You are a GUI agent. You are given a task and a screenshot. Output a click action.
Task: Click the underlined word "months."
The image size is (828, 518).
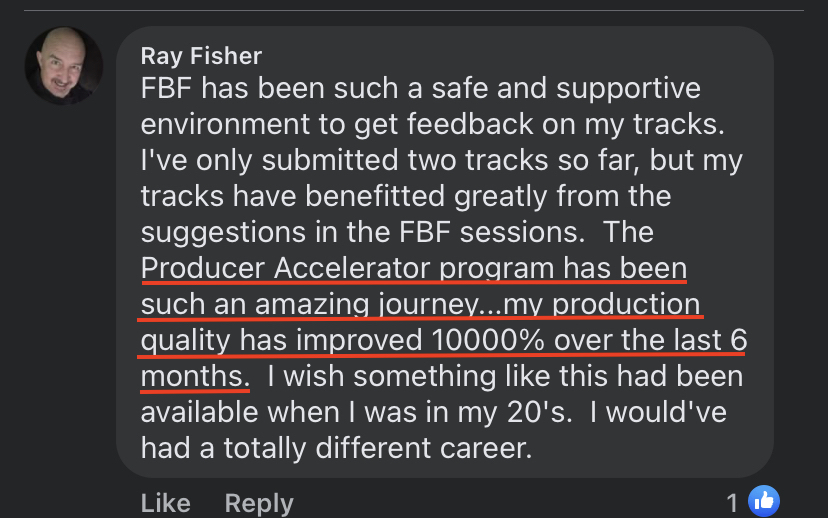click(x=195, y=376)
